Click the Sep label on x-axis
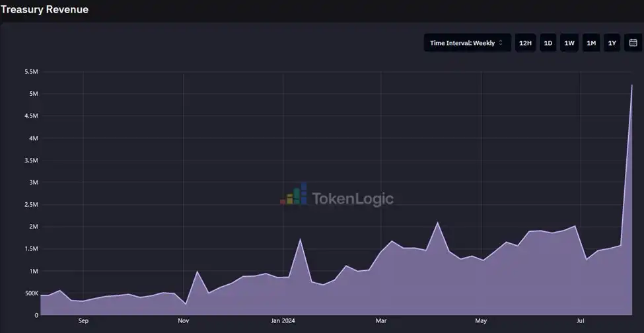The height and width of the screenshot is (333, 644). [83, 321]
